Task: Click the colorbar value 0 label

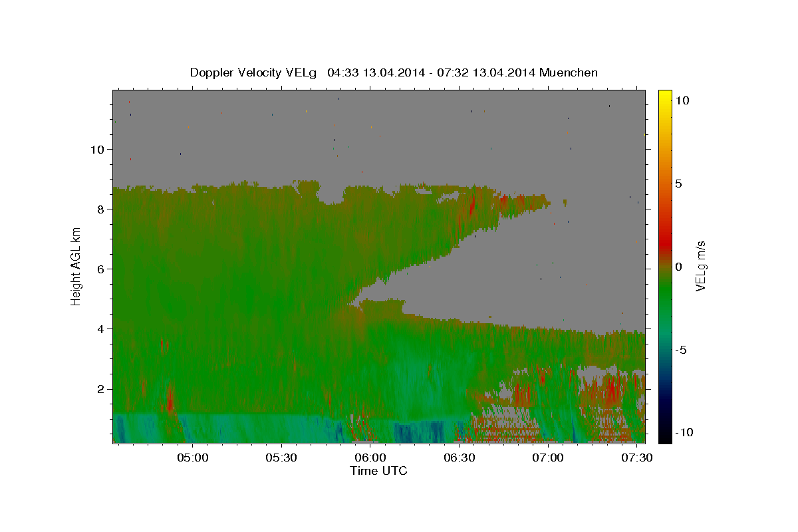Action: click(x=679, y=267)
